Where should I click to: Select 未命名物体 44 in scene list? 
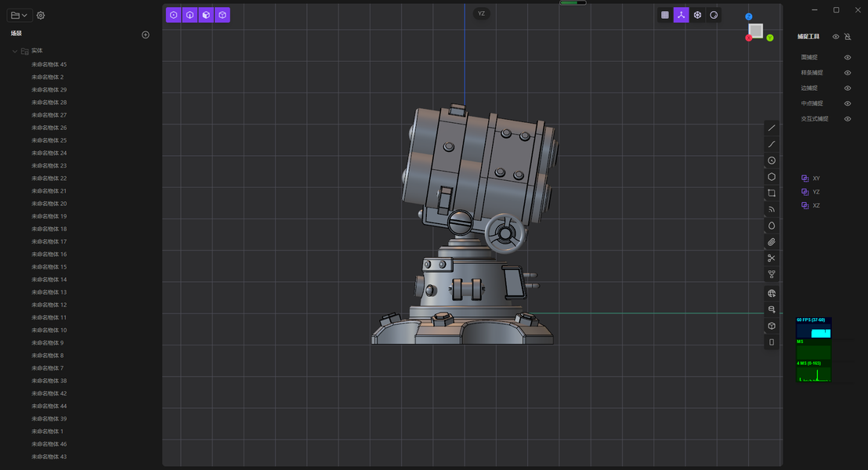(49, 407)
